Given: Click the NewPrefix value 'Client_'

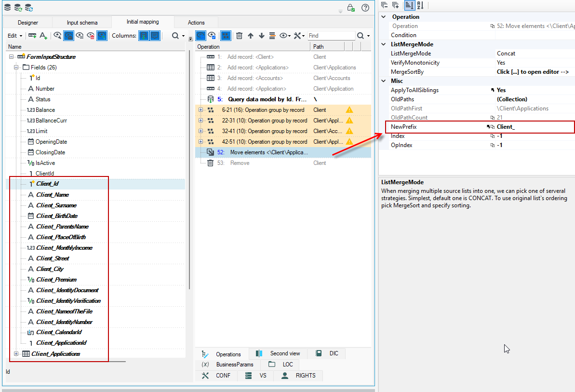Looking at the screenshot, I should 506,126.
